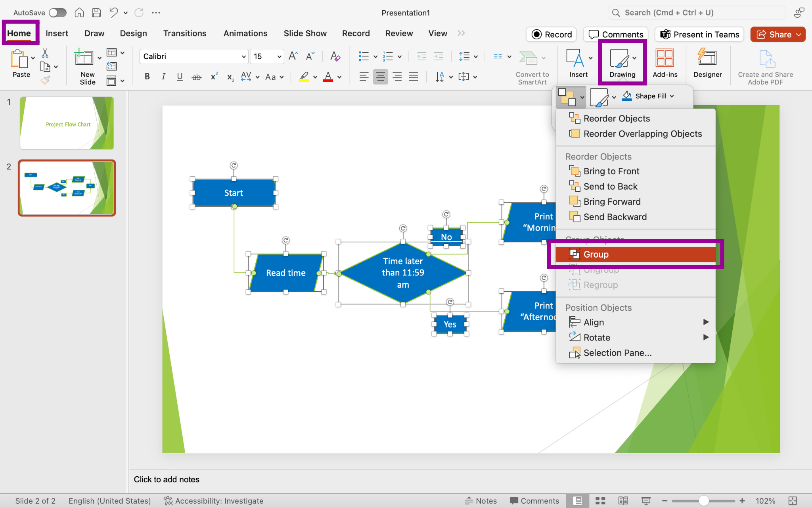The width and height of the screenshot is (812, 508).
Task: Open the Comments button in ribbon header
Action: tap(615, 35)
